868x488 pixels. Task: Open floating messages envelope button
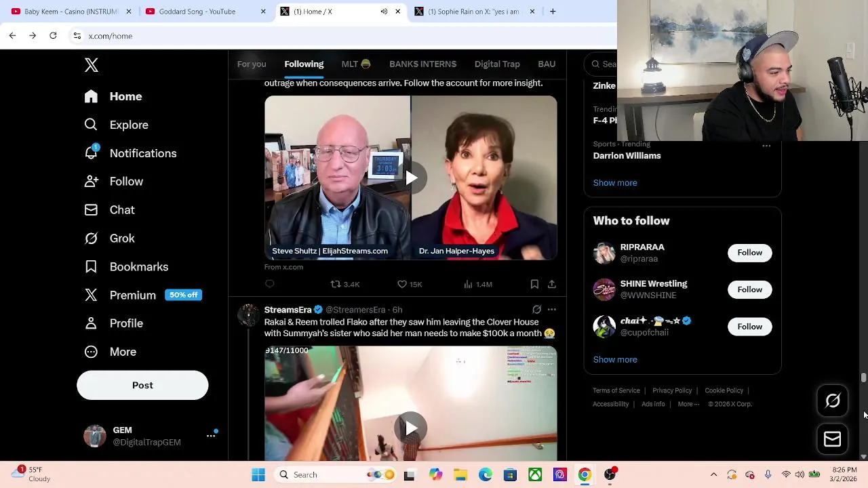click(832, 439)
